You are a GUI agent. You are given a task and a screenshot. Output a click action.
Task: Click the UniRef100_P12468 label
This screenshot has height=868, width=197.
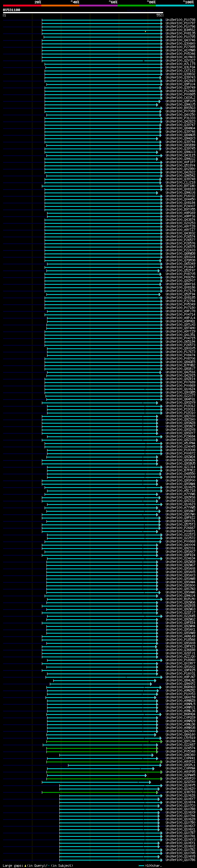click(180, 91)
